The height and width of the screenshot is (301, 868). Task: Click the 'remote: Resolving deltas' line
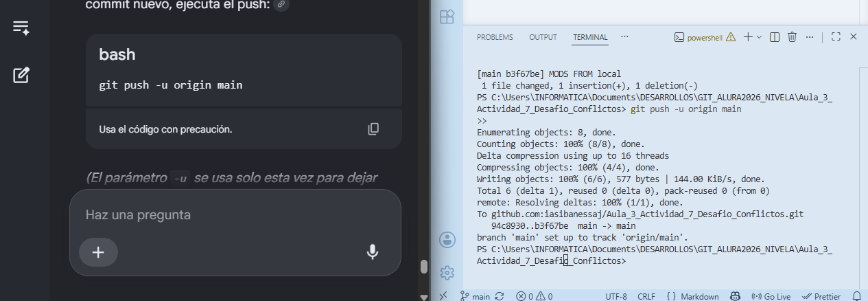click(580, 202)
